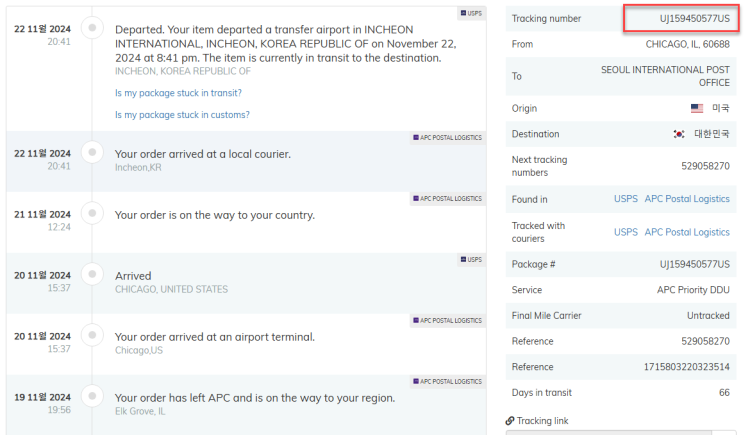This screenshot has height=435, width=750.
Task: Click the US flag icon beside Origin
Action: pyautogui.click(x=697, y=108)
